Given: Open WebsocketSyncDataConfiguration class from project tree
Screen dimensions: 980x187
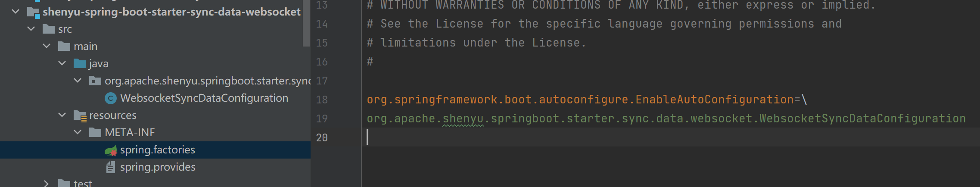Looking at the screenshot, I should [204, 98].
